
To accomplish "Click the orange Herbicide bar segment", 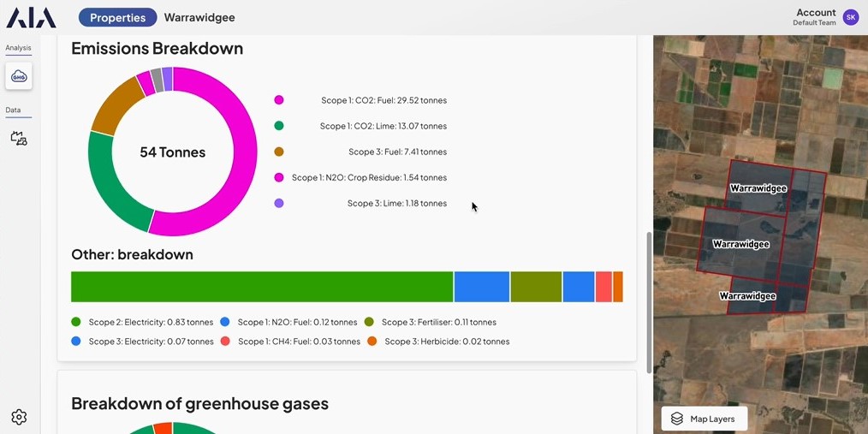I will pos(618,287).
